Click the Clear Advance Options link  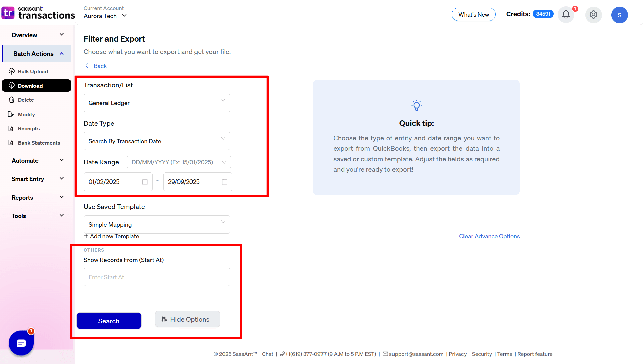click(489, 236)
